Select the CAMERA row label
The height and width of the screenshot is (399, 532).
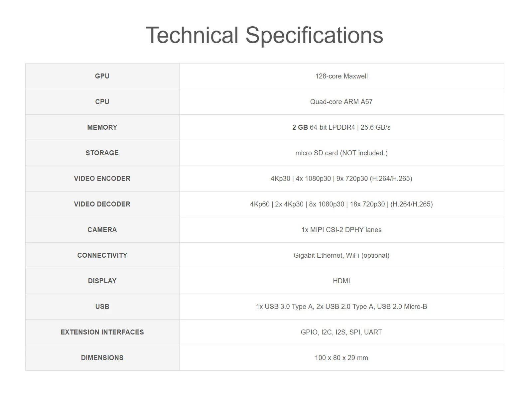click(x=102, y=230)
